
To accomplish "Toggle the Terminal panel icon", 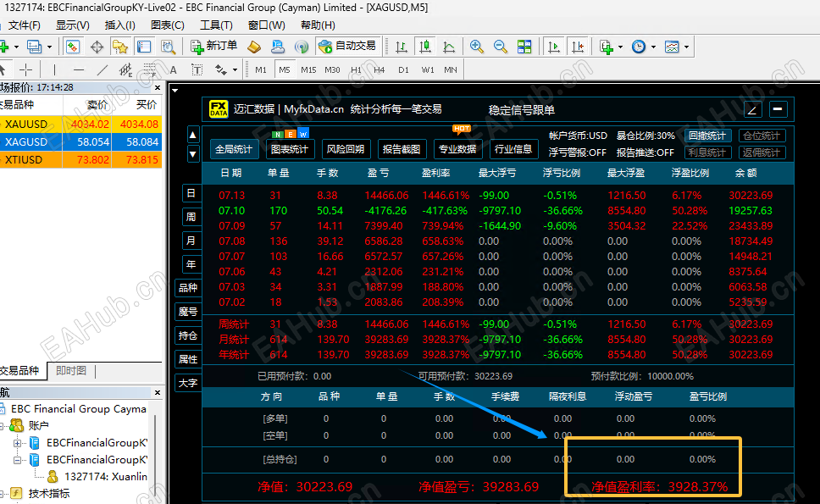I will (144, 47).
